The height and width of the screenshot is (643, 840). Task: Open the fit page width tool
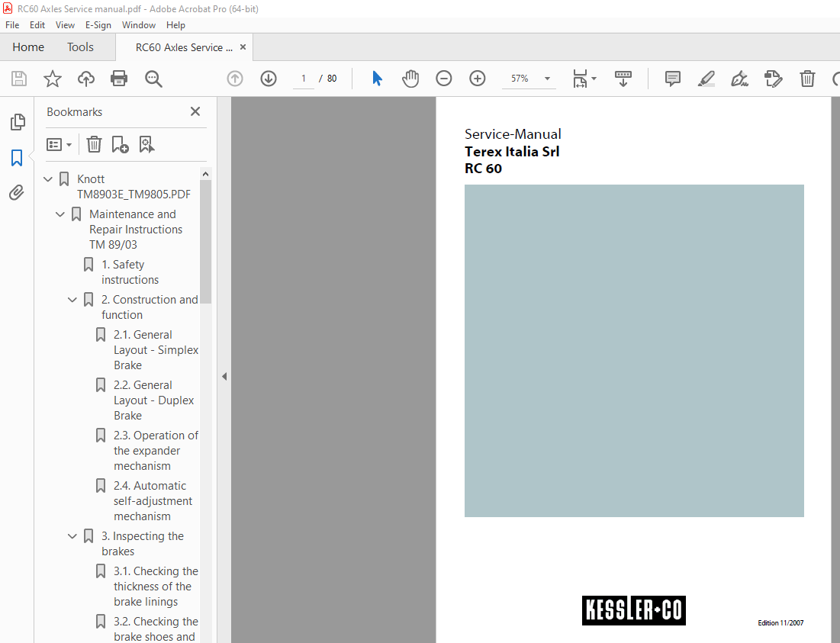pos(580,79)
